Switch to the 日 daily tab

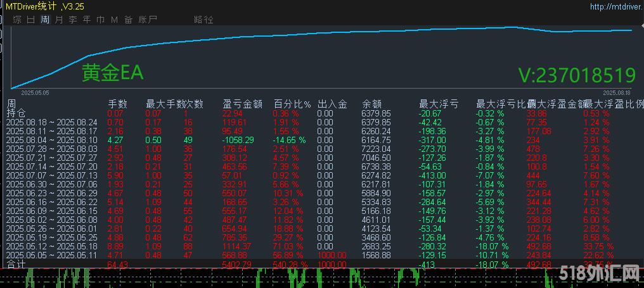coord(31,19)
